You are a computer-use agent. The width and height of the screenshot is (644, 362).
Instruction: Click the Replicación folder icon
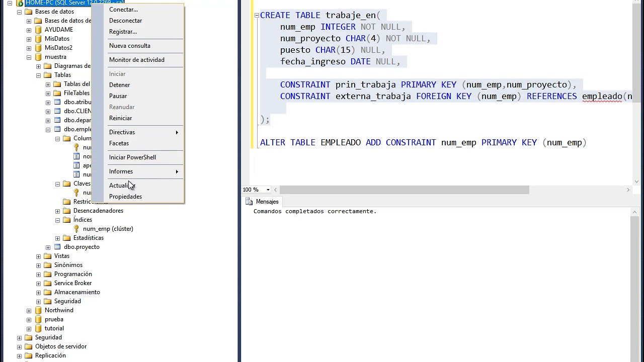29,355
